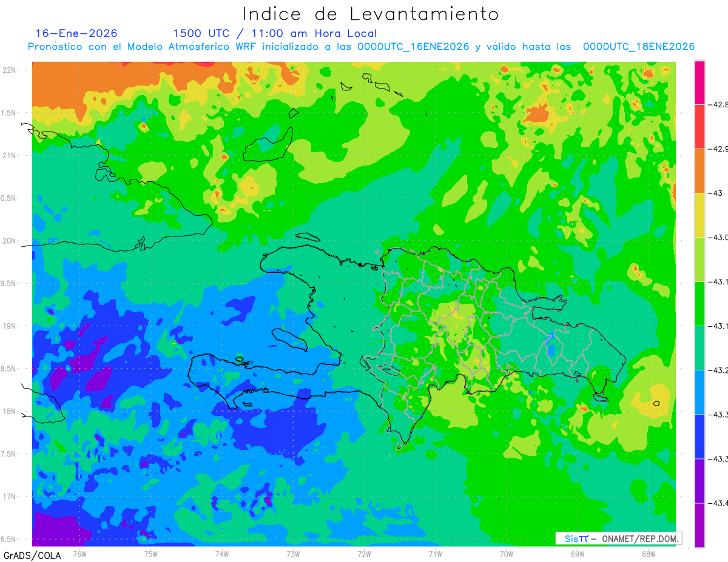
Task: Click the 74W longitude label
Action: tap(221, 553)
